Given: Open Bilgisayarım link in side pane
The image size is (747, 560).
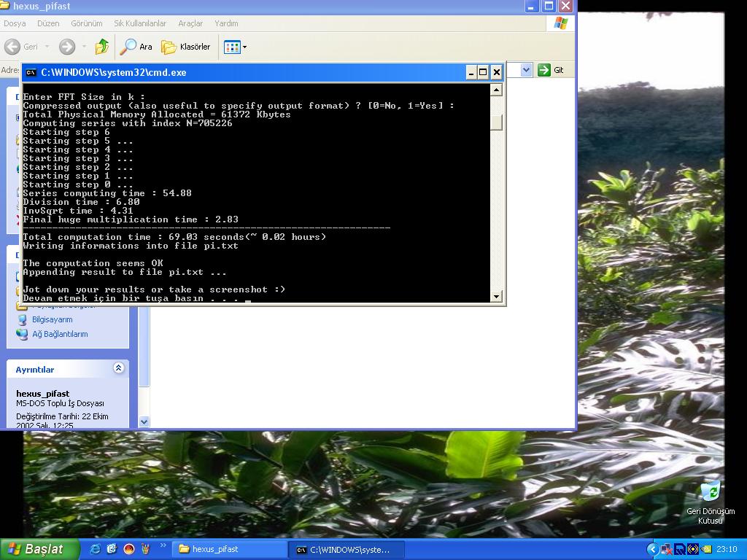Looking at the screenshot, I should pos(52,319).
